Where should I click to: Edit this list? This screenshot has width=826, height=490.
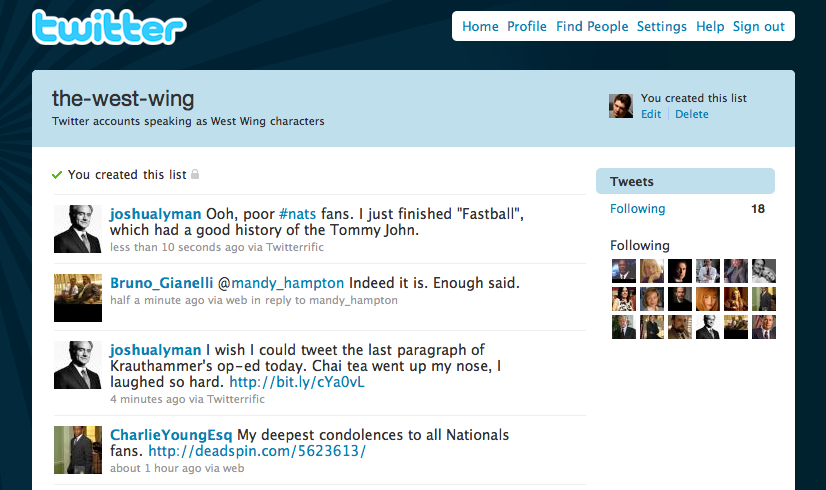(651, 114)
